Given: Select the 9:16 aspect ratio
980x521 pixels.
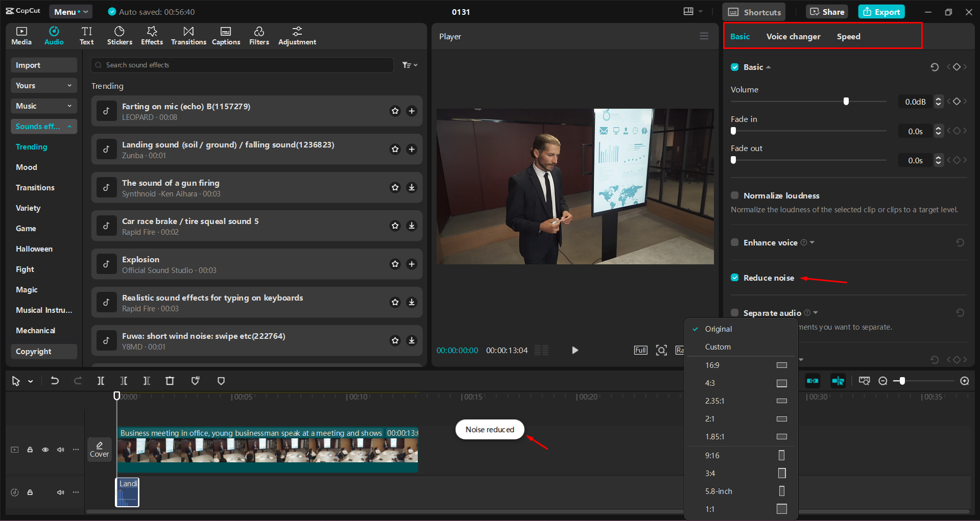Looking at the screenshot, I should click(x=741, y=455).
